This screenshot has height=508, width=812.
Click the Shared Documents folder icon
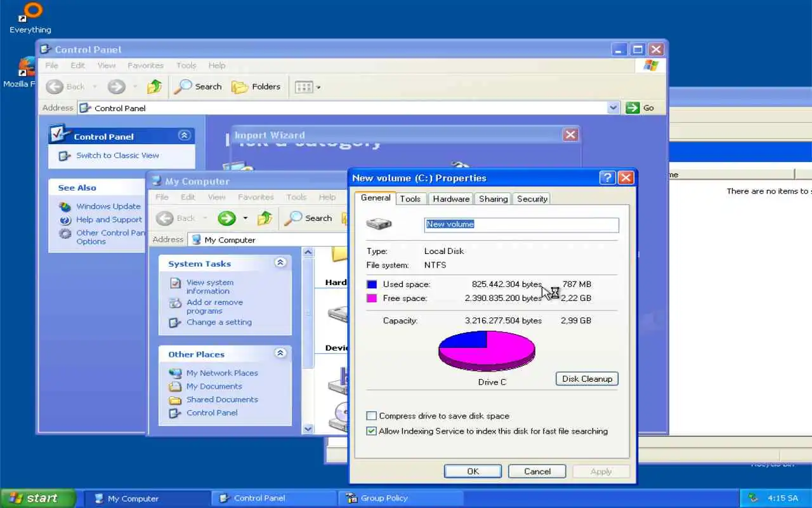(176, 400)
